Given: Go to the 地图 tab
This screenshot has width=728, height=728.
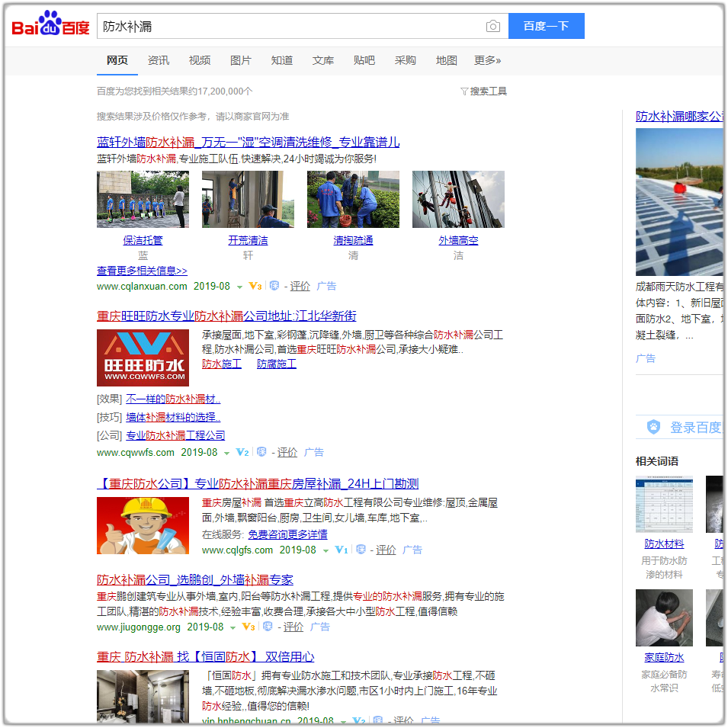Looking at the screenshot, I should (447, 60).
